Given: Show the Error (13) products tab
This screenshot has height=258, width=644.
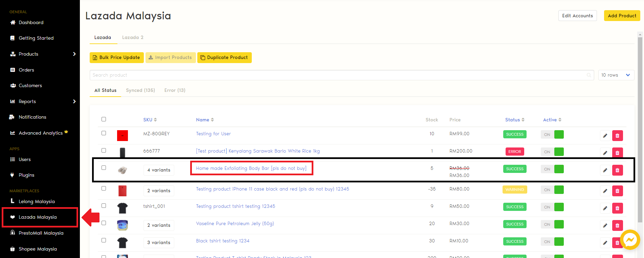Looking at the screenshot, I should [x=175, y=90].
